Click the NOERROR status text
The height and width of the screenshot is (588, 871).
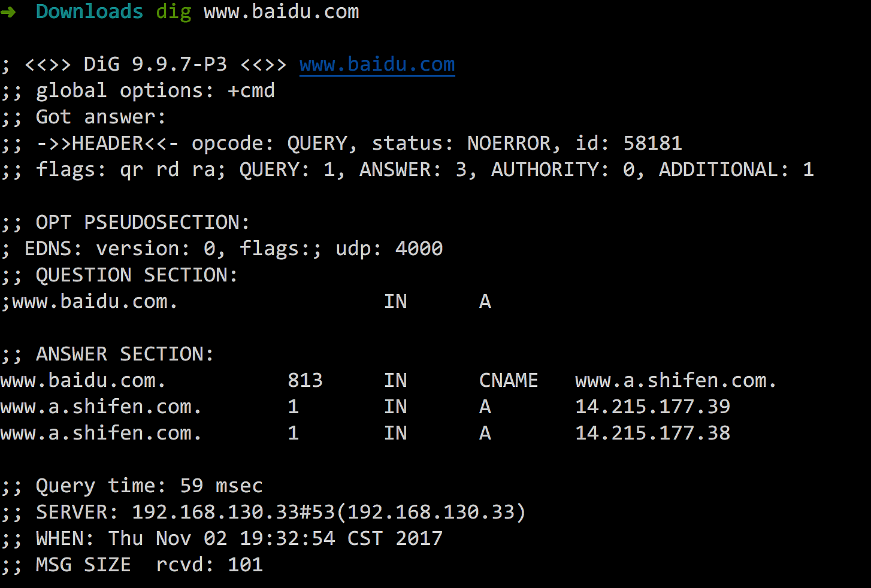click(509, 143)
